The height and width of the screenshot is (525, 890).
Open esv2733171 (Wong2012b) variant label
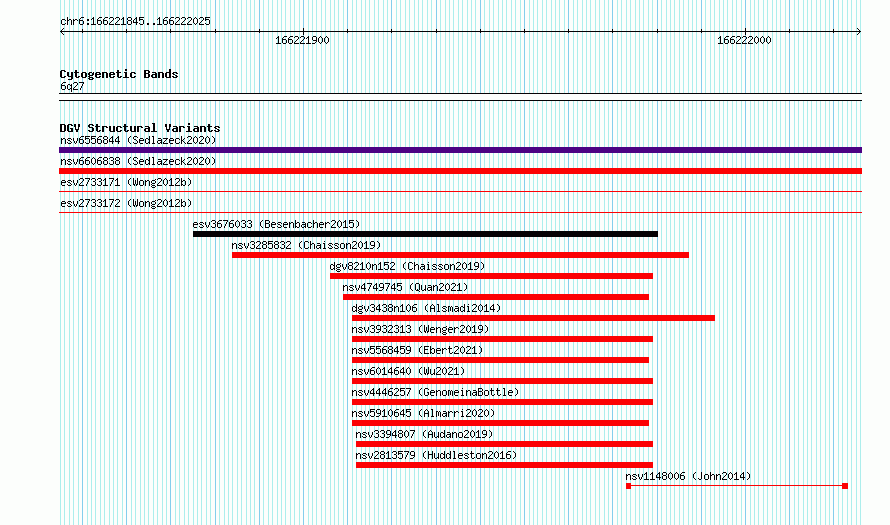click(126, 182)
